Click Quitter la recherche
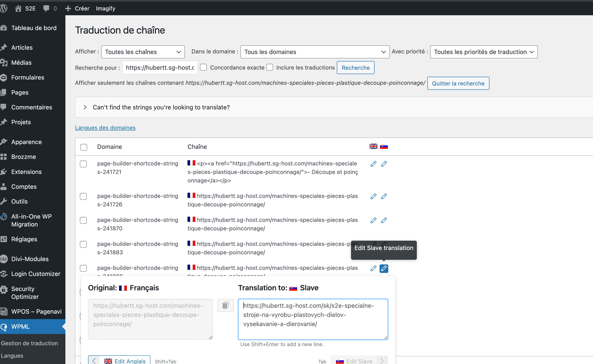Screen dimensions: 593x364 (458, 83)
